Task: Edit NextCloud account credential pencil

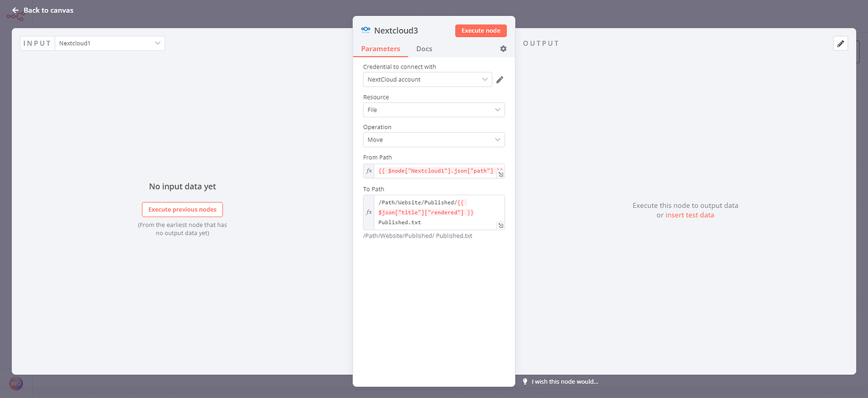Action: click(500, 80)
